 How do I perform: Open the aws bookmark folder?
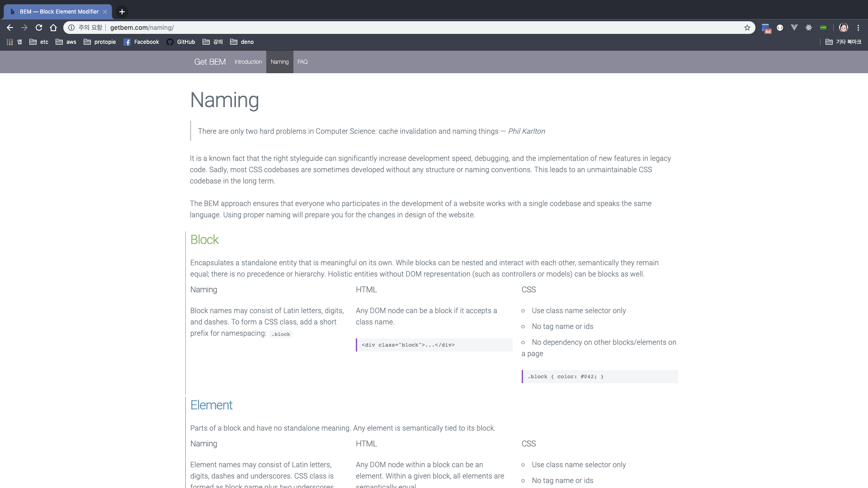pyautogui.click(x=66, y=42)
